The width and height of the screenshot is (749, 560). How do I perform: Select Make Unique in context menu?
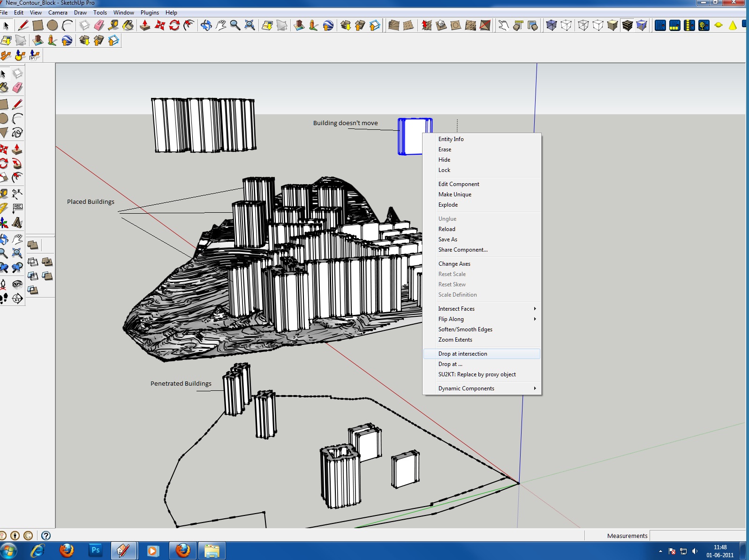482,194
